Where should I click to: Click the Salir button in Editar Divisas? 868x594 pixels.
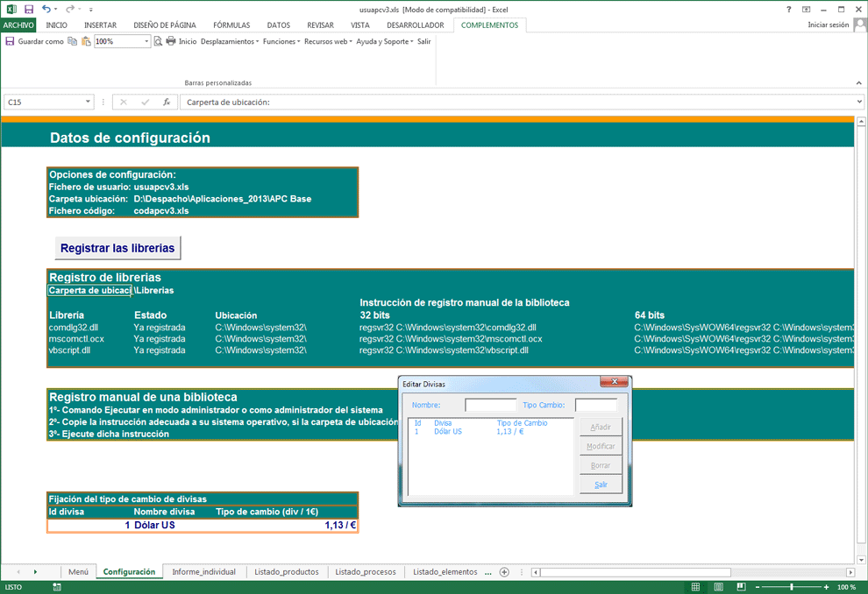point(601,484)
